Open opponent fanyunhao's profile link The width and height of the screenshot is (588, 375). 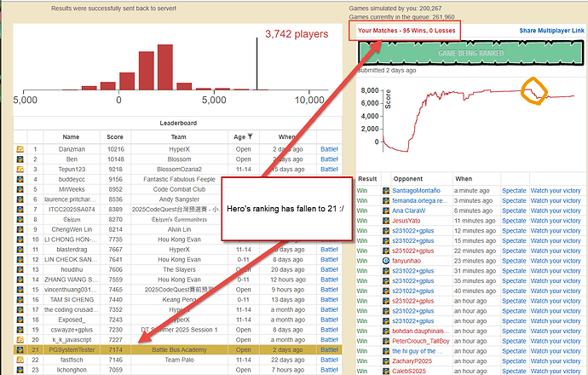pyautogui.click(x=406, y=261)
